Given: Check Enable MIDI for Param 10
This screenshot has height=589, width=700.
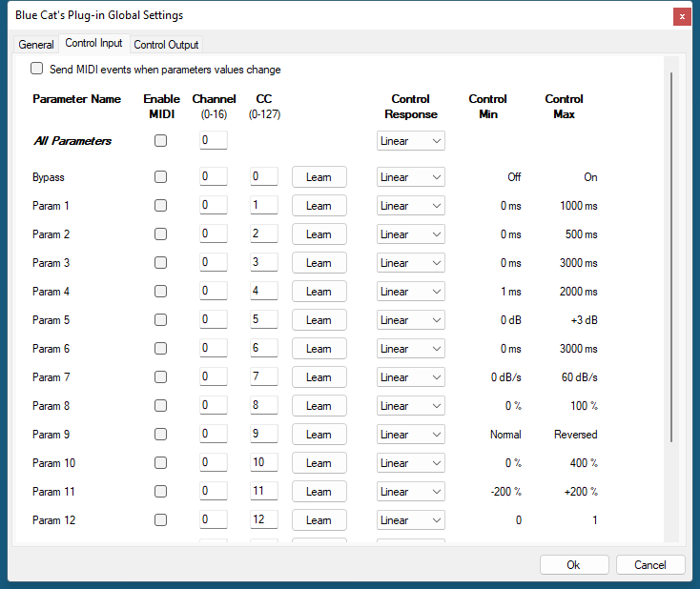Looking at the screenshot, I should [x=161, y=463].
